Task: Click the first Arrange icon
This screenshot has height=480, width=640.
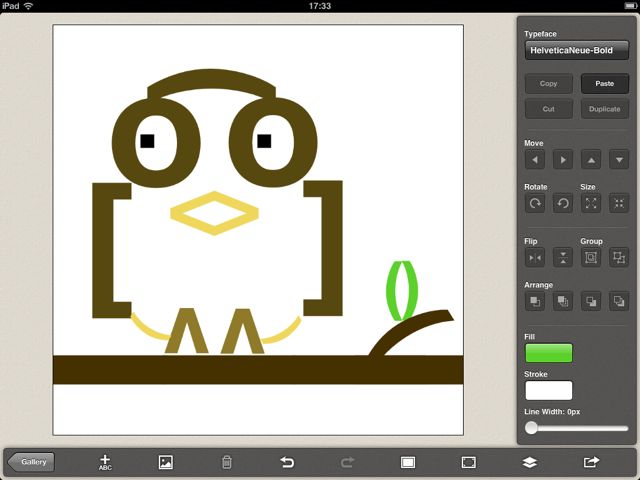Action: 535,301
